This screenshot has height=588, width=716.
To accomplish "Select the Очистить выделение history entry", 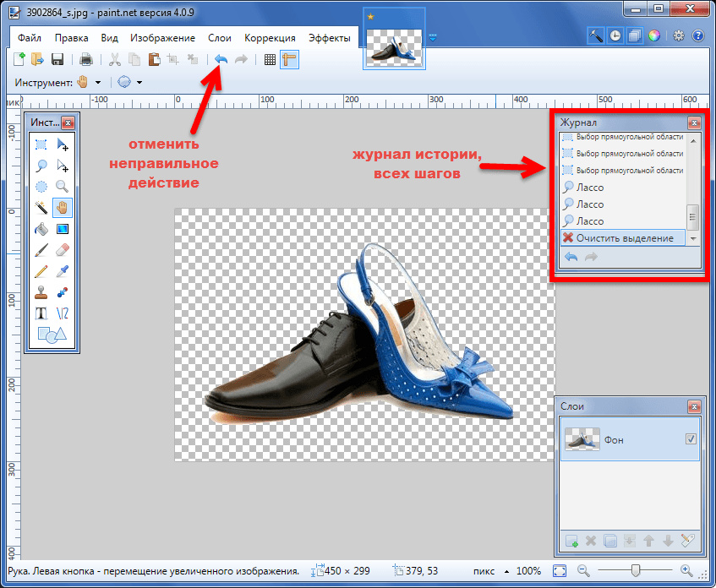I will 623,238.
